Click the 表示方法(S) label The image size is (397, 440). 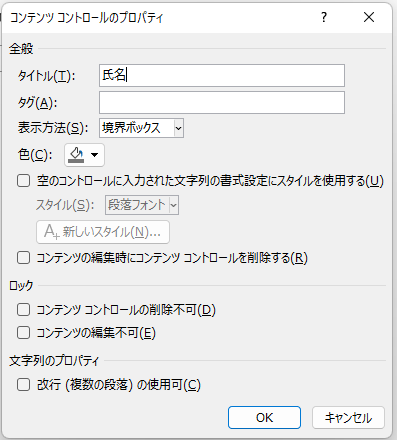click(x=53, y=128)
